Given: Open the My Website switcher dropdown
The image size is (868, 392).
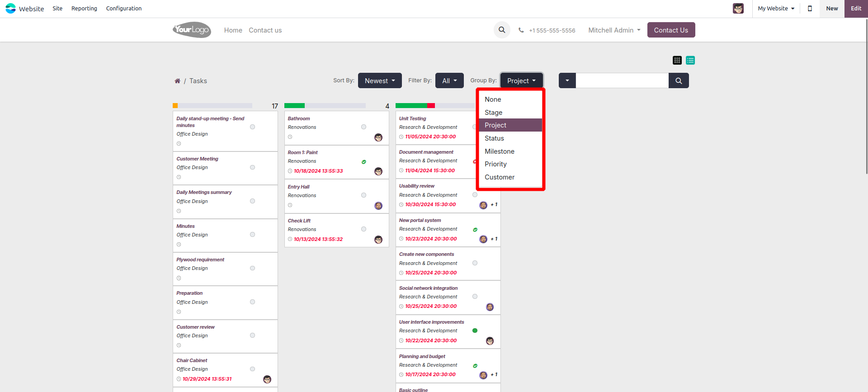Looking at the screenshot, I should tap(776, 9).
